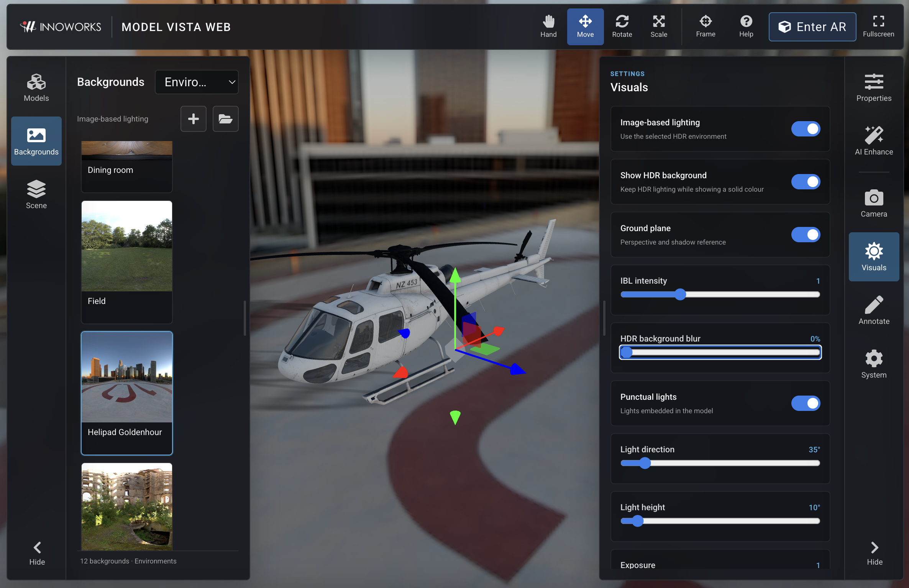Open the Models panel
Image resolution: width=909 pixels, height=588 pixels.
pyautogui.click(x=36, y=88)
